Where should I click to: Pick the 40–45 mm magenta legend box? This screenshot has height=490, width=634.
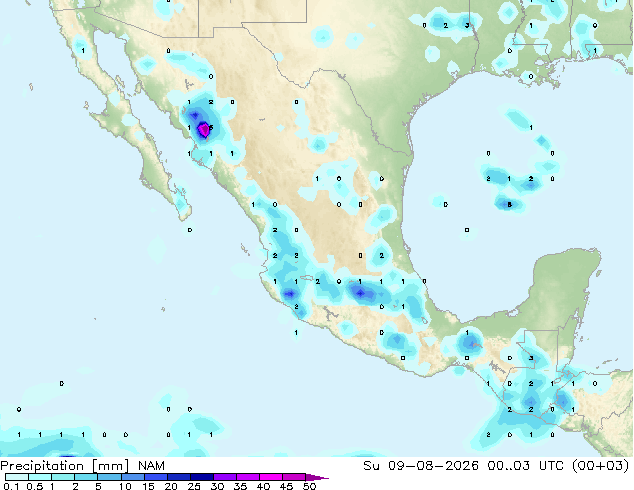[271, 477]
